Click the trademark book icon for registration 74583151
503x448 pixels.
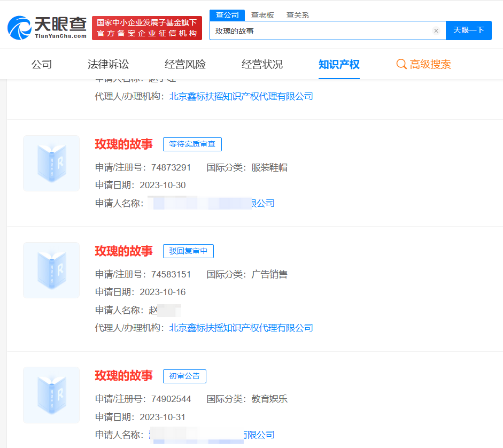tap(51, 270)
